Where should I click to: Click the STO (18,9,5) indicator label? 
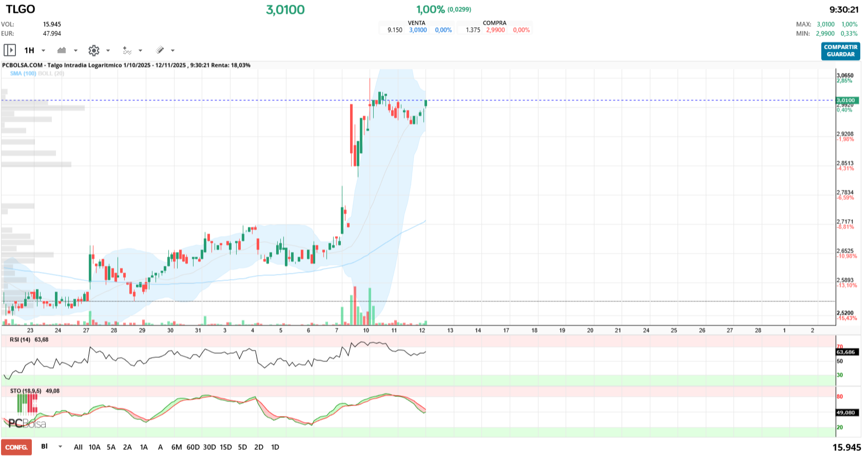(x=26, y=391)
